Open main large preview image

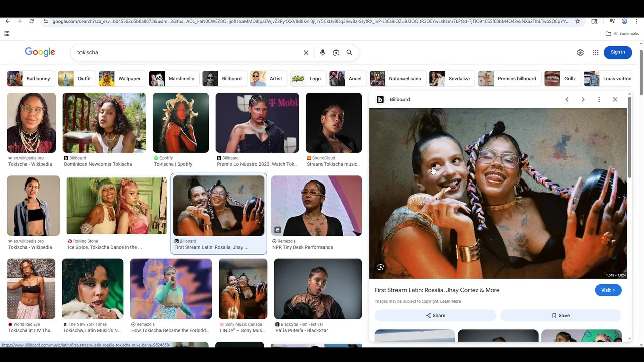coord(498,193)
